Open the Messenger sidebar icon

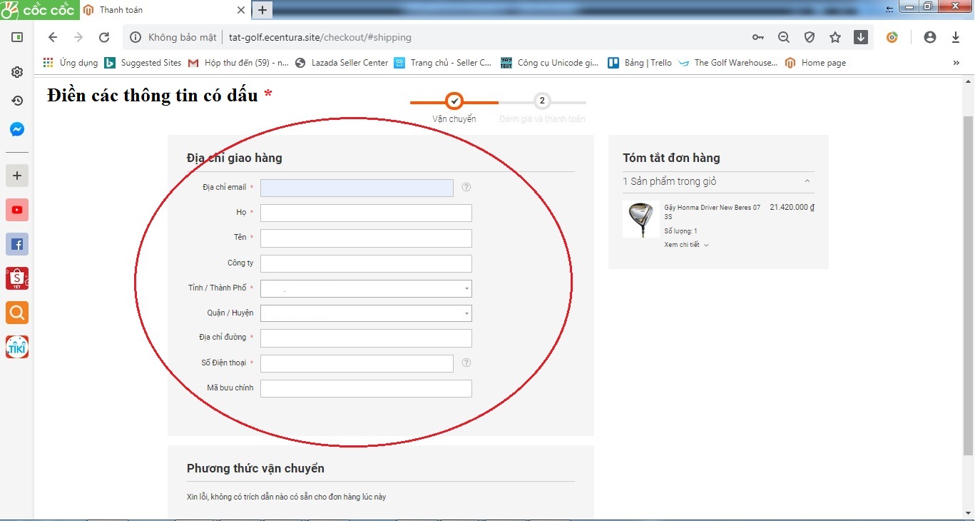tap(17, 130)
